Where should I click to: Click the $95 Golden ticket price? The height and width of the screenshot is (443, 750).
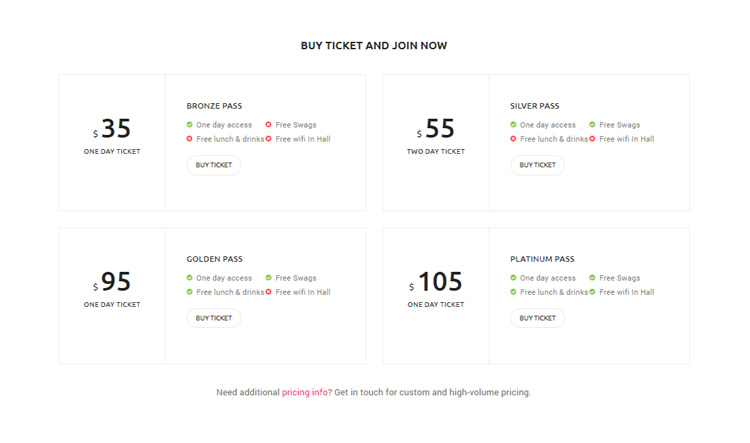click(x=112, y=281)
